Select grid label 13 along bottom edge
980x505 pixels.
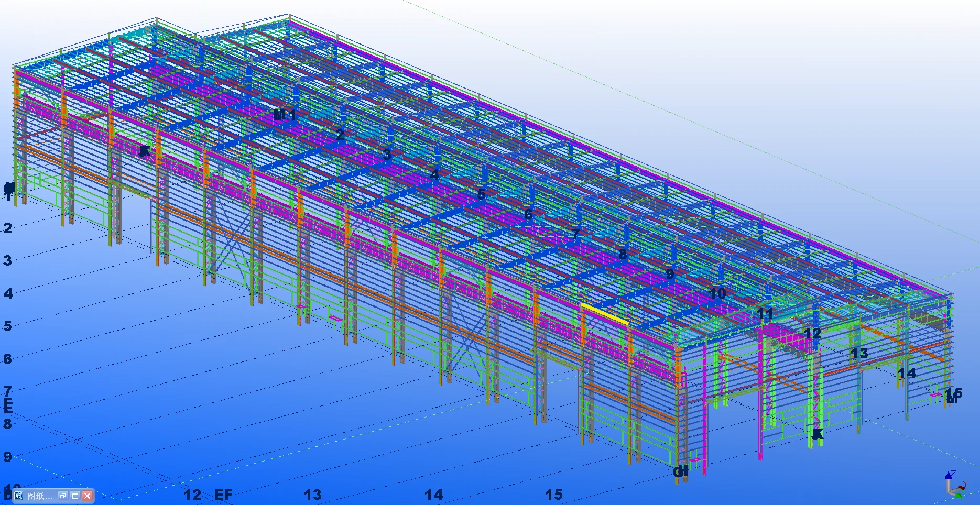(x=312, y=495)
